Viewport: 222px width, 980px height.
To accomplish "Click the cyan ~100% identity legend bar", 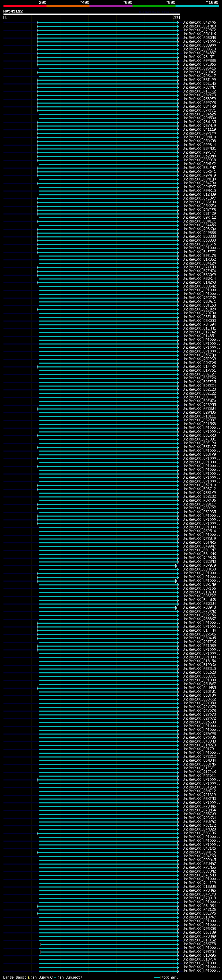I will [197, 6].
